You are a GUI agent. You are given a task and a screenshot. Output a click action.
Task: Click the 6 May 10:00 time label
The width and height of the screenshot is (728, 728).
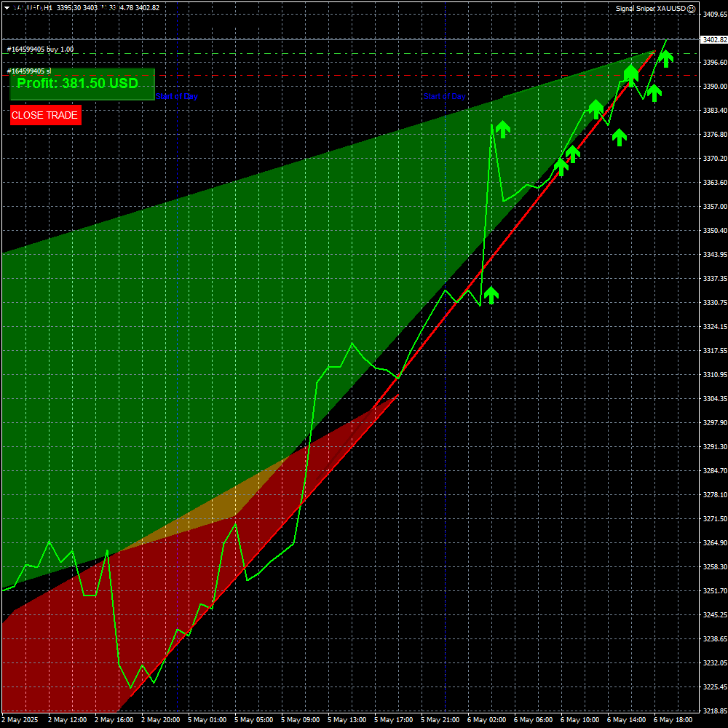(579, 720)
